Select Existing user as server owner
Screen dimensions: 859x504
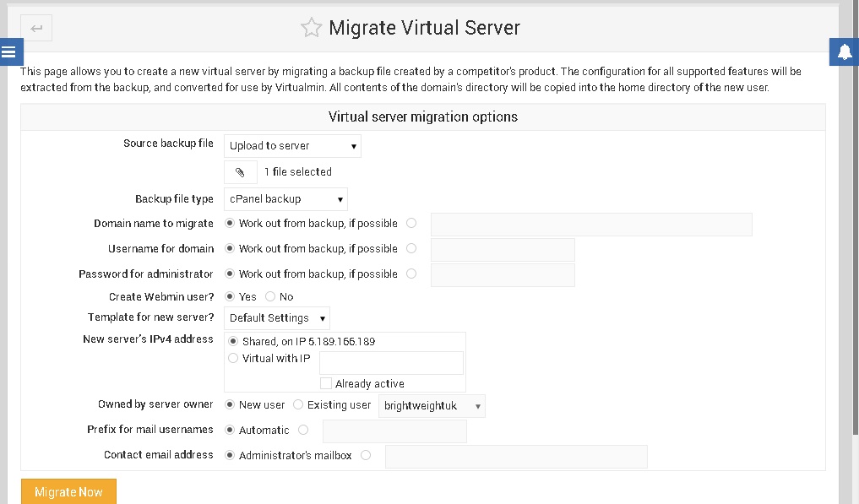coord(298,404)
